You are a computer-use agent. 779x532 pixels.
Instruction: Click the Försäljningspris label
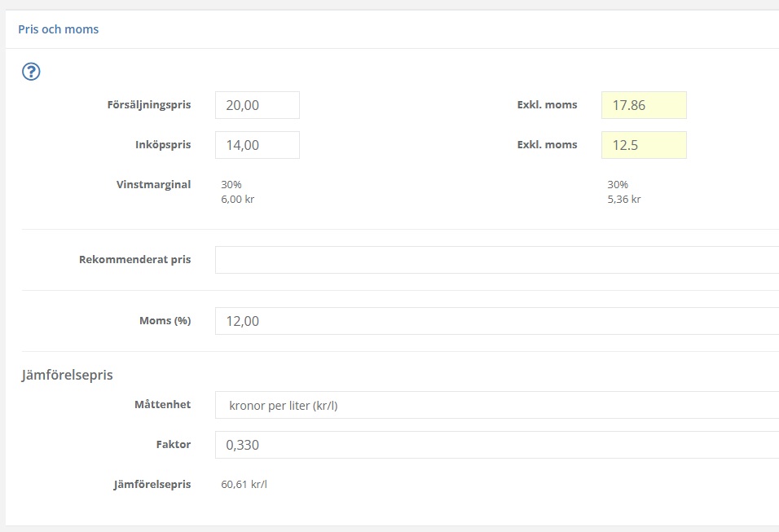(148, 105)
